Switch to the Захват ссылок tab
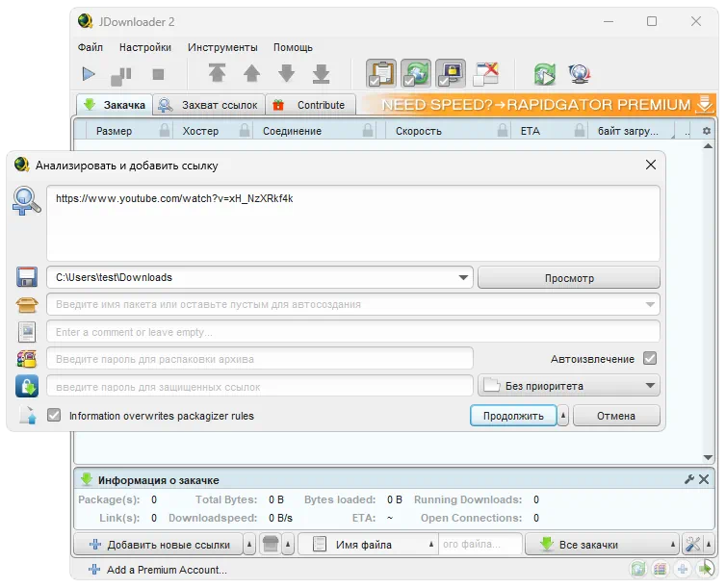The height and width of the screenshot is (588, 726). (x=209, y=105)
